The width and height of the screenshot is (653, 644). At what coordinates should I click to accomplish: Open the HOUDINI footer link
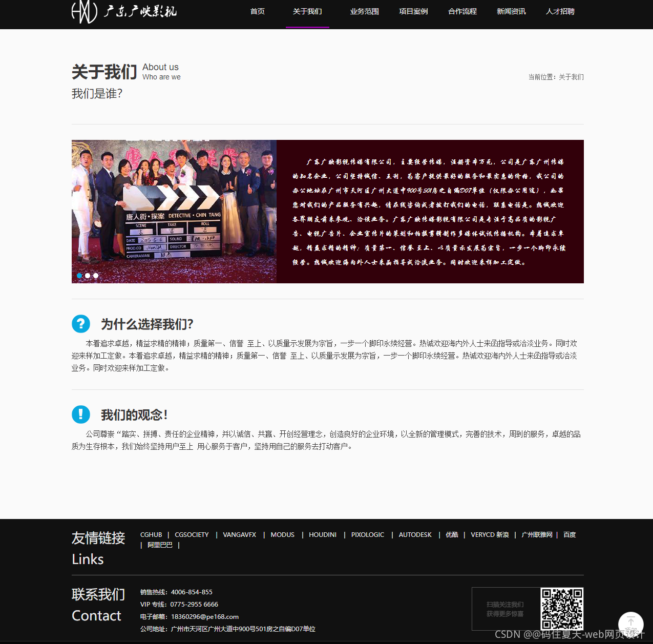(x=323, y=534)
